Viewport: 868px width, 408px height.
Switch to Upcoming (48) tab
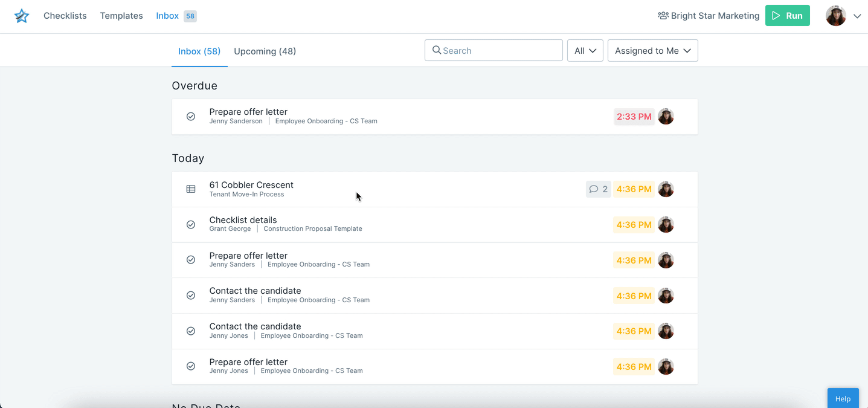coord(265,51)
